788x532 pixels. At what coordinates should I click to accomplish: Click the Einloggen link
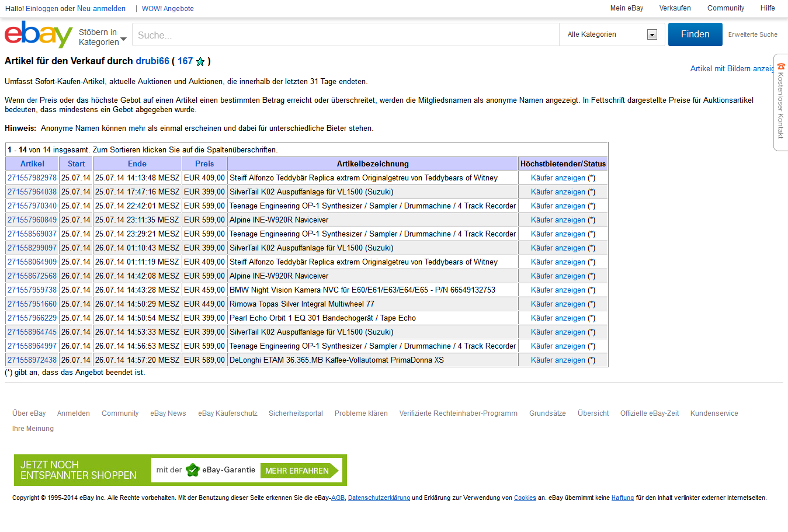42,9
